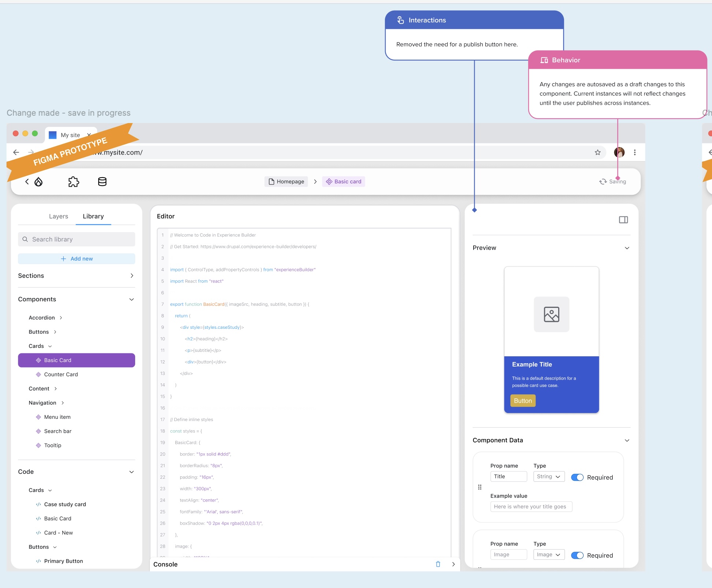Bookmark page with star icon

(597, 152)
